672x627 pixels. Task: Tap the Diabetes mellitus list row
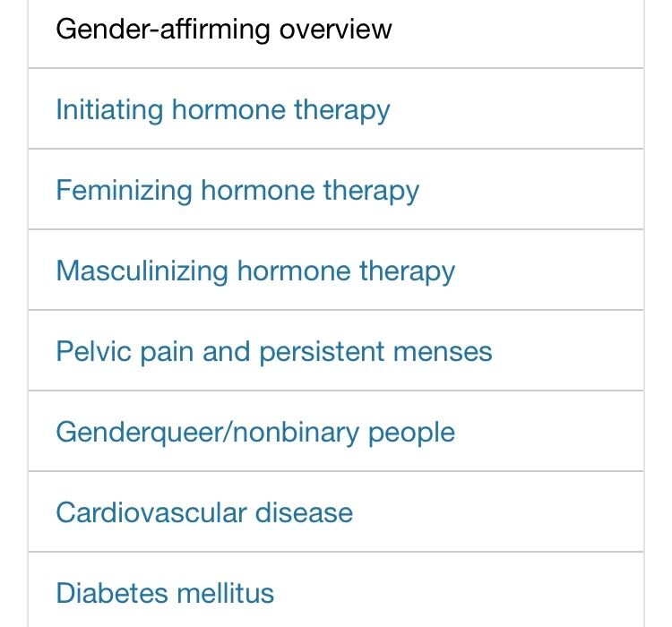336,589
